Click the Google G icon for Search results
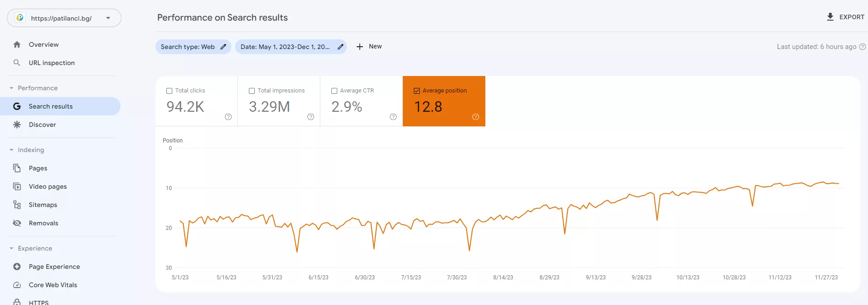The image size is (868, 305). point(17,106)
